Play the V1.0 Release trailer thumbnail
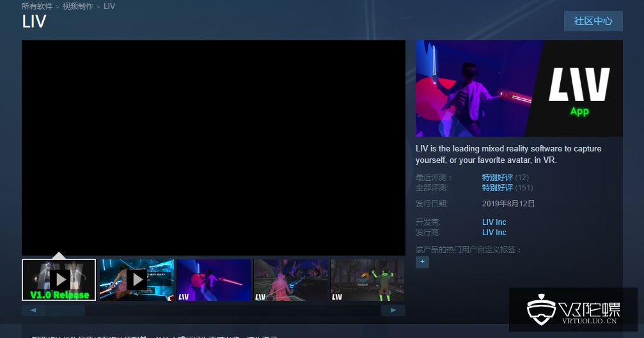644x338 pixels. (59, 280)
